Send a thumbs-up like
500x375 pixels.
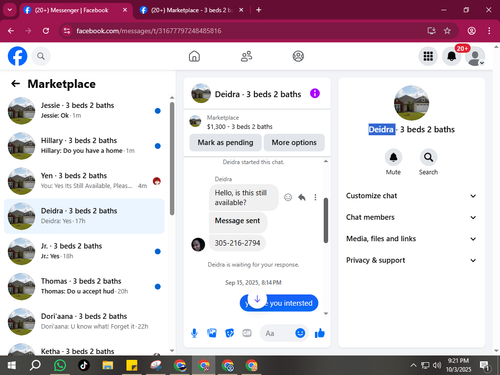point(320,333)
